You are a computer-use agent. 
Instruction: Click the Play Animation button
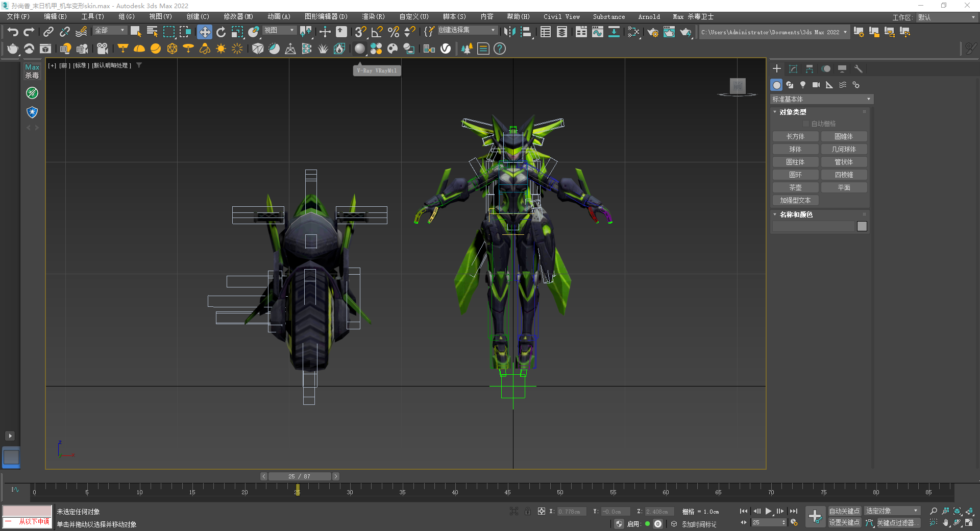768,511
